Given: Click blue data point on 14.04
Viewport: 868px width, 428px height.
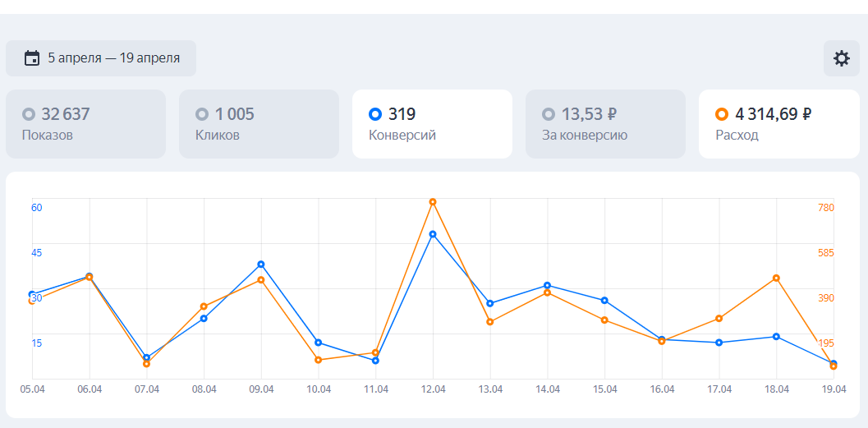Looking at the screenshot, I should (547, 285).
